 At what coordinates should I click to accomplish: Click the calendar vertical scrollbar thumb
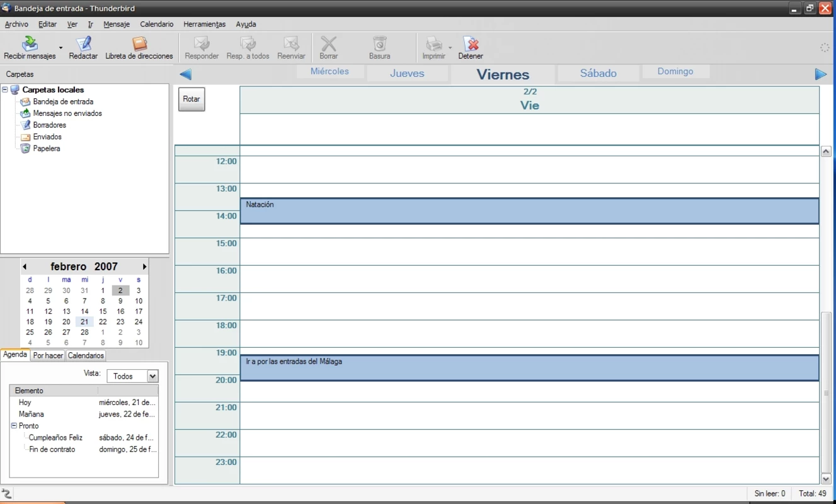(x=827, y=392)
